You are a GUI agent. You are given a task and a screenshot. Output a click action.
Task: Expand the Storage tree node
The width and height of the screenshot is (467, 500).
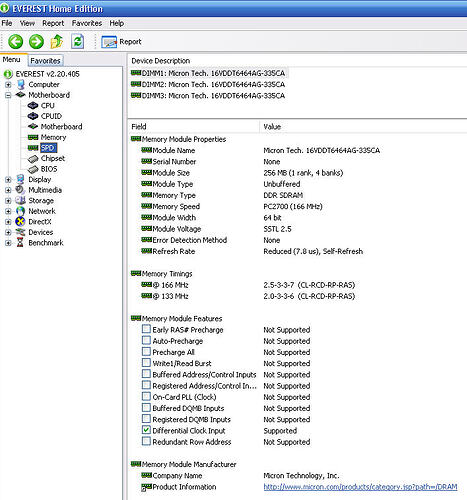[8, 201]
